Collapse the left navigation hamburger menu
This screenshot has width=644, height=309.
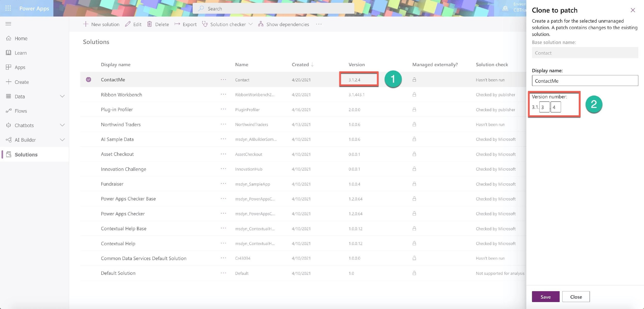tap(8, 24)
